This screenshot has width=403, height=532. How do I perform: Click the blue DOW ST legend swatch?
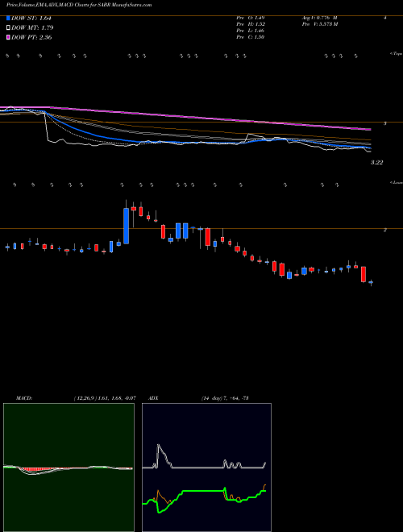(x=8, y=18)
